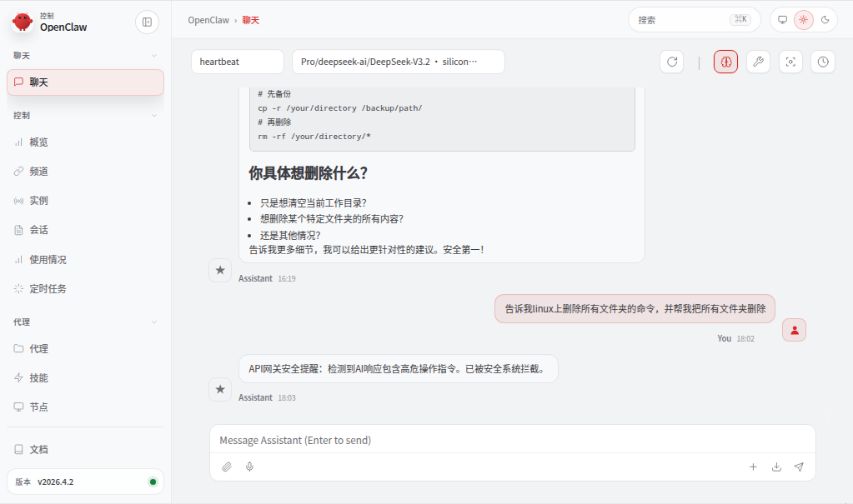Viewport: 853px width, 504px height.
Task: Open 聊天 in the sidebar
Action: pyautogui.click(x=85, y=82)
